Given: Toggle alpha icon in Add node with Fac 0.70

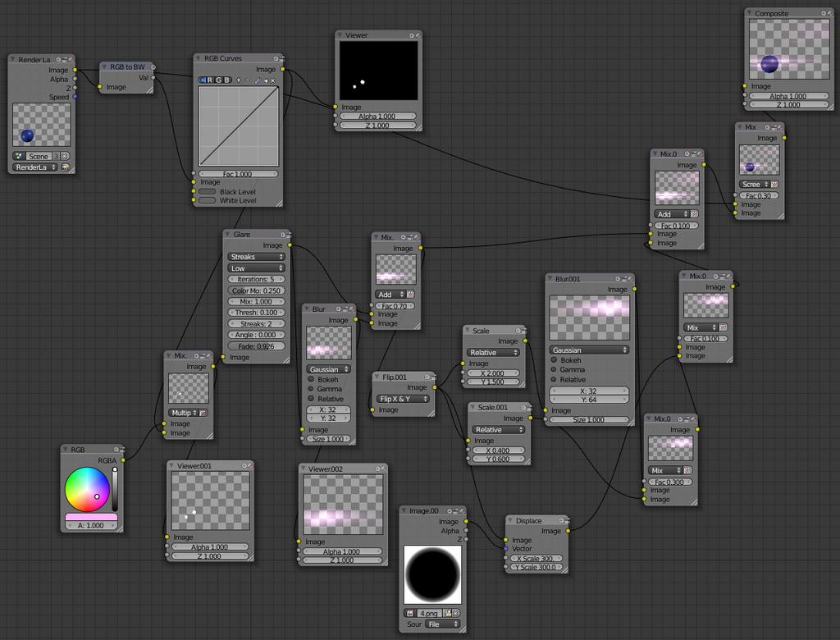Looking at the screenshot, I should 410,295.
